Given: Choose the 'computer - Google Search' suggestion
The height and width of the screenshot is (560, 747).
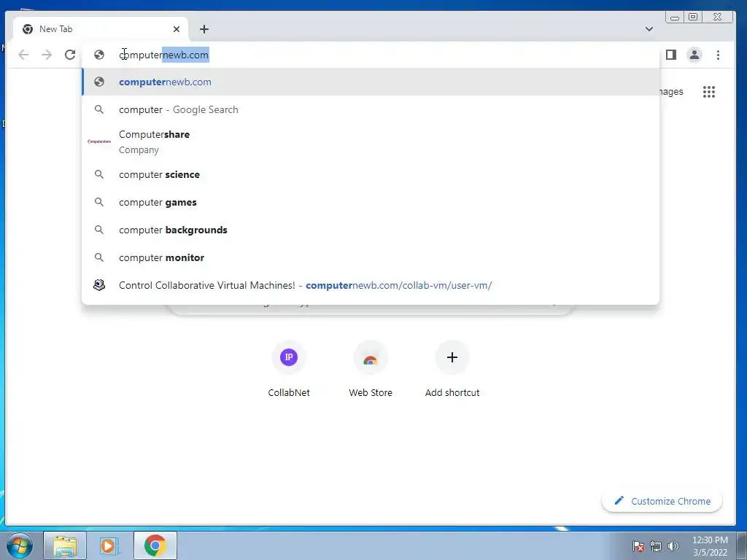Looking at the screenshot, I should point(371,109).
